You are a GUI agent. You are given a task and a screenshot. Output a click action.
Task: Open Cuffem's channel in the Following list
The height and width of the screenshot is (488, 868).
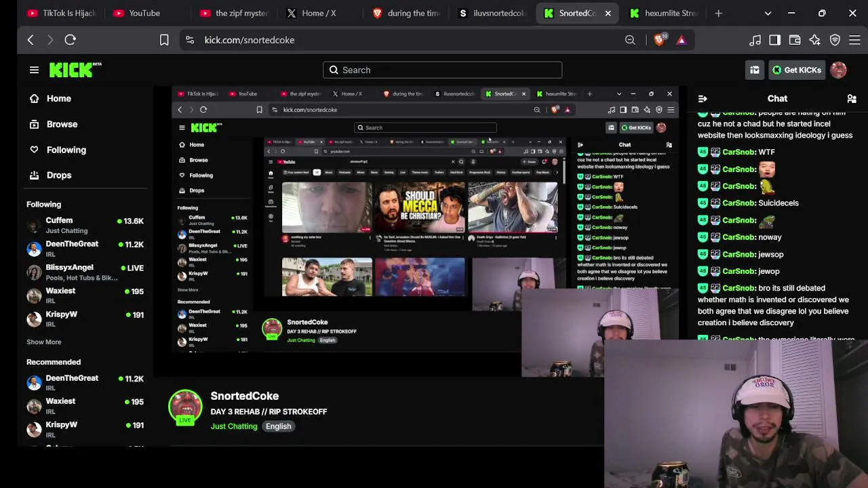85,225
